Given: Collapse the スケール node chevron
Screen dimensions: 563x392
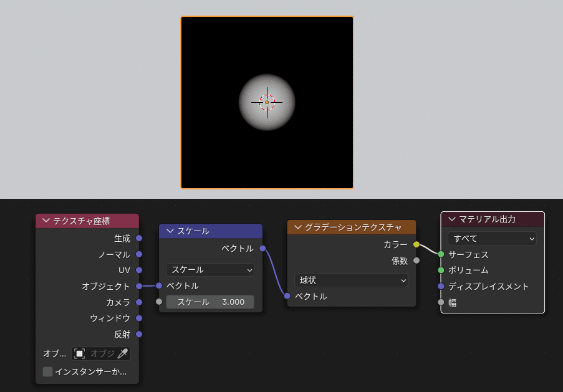Looking at the screenshot, I should (170, 231).
